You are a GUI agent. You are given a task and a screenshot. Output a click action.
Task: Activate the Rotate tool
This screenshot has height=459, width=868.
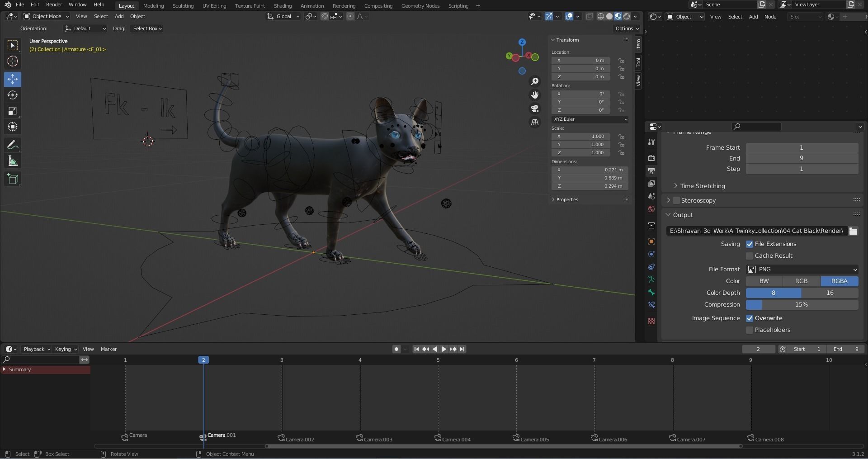13,95
